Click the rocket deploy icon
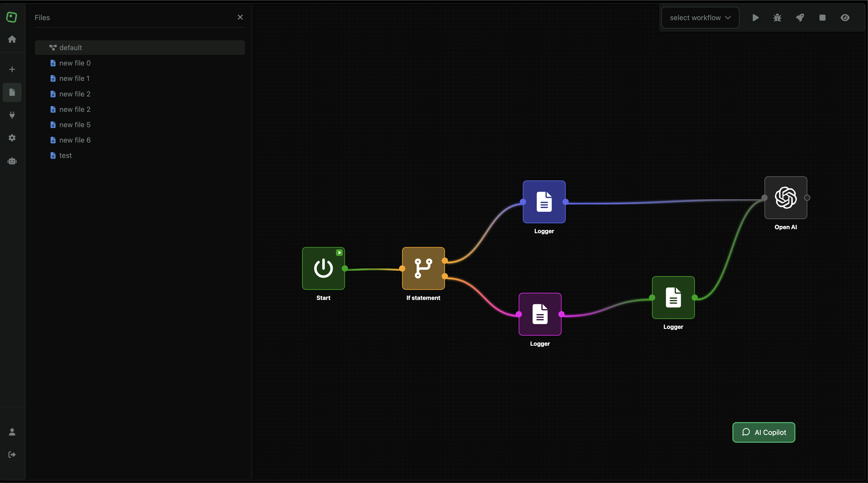Viewport: 868px width, 483px height. pos(800,18)
